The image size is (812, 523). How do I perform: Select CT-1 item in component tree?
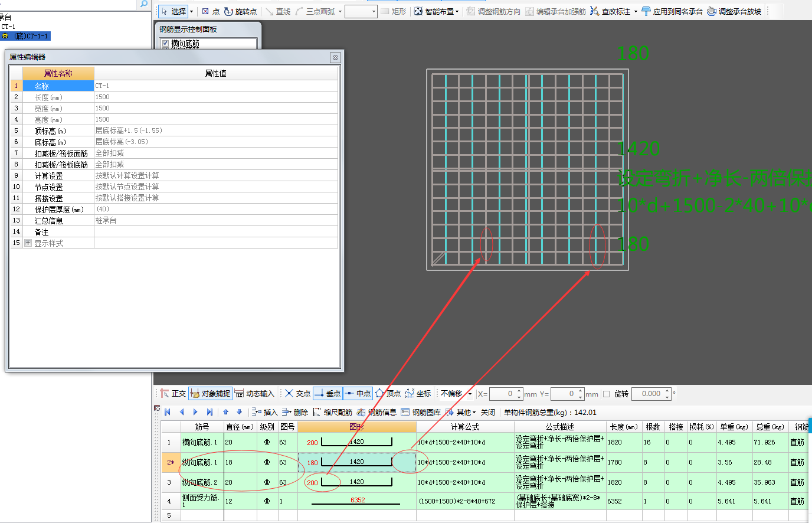8,27
